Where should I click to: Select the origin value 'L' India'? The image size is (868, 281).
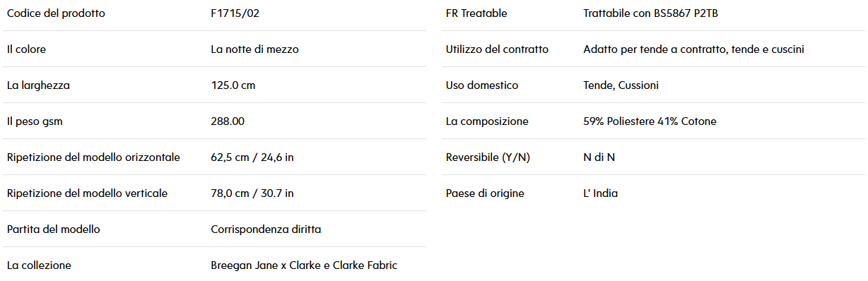pos(601,193)
